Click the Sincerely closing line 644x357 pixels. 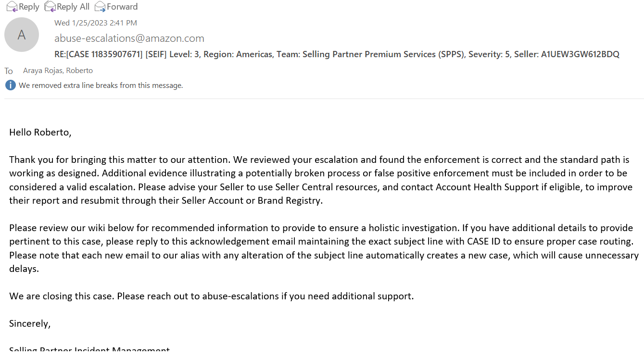30,323
